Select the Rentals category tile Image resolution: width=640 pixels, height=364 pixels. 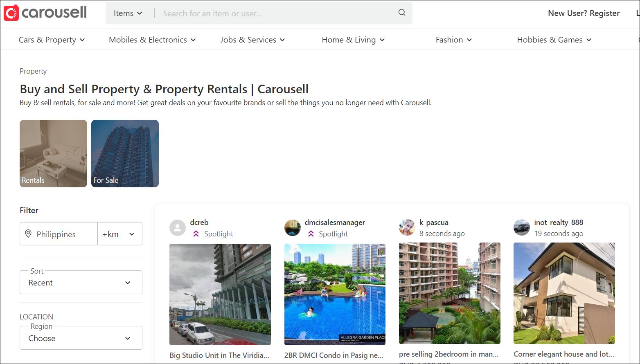point(53,153)
